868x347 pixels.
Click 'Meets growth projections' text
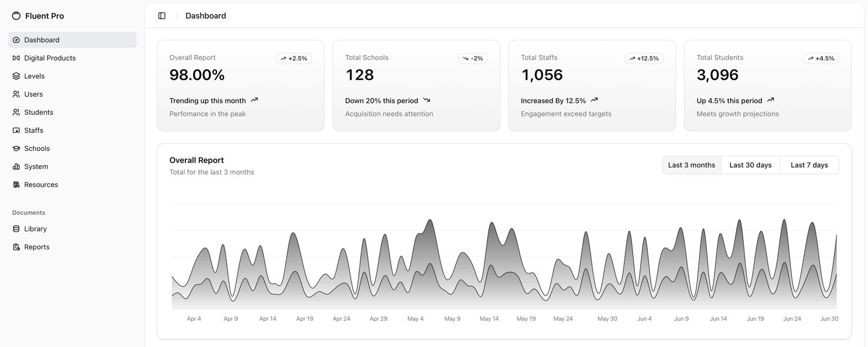coord(738,114)
